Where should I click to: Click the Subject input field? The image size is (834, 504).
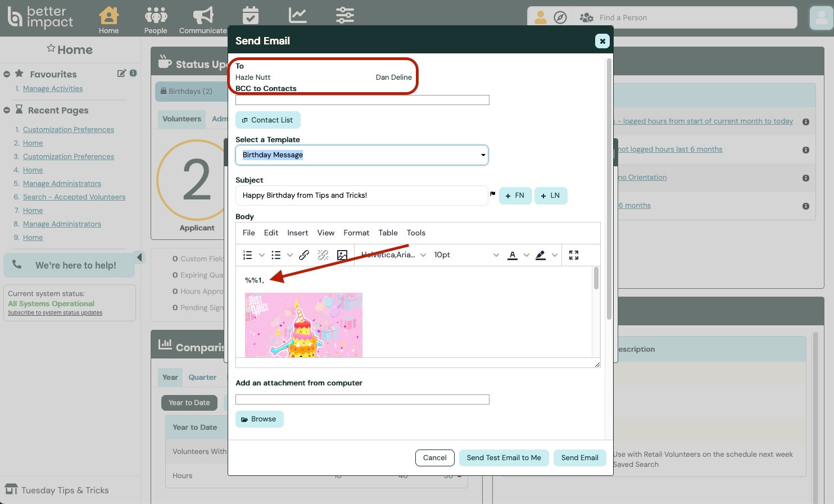(361, 196)
